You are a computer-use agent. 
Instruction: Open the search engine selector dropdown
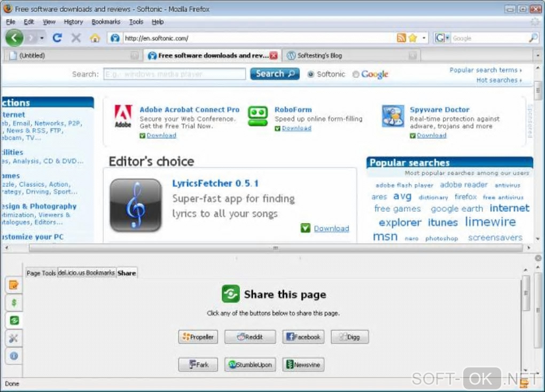pos(448,37)
